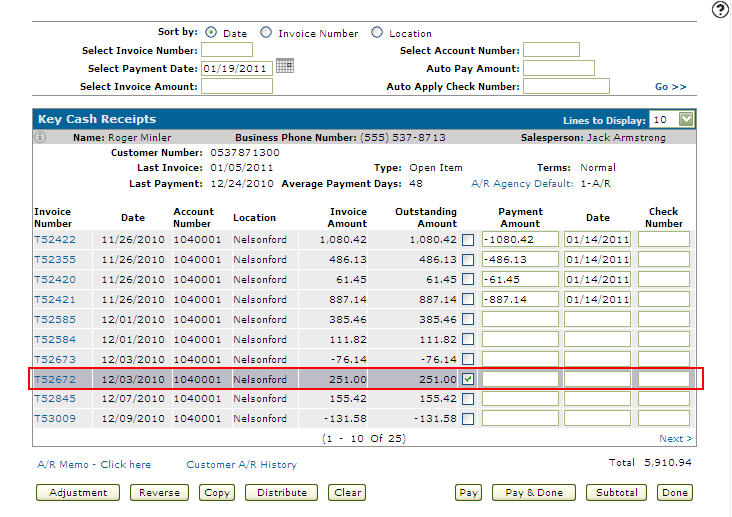Check the box for invoice T52585
The image size is (732, 517).
tap(469, 319)
